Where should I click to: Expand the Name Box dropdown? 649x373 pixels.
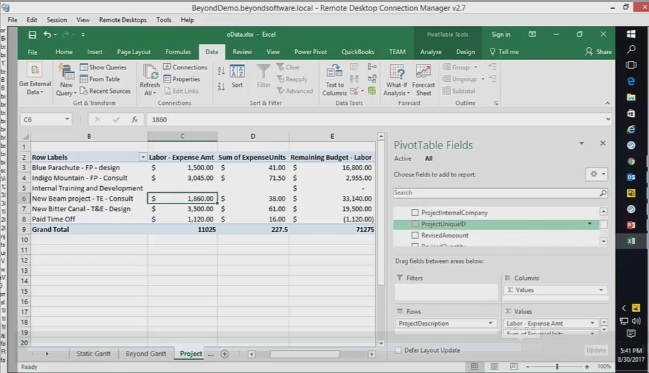(x=67, y=119)
